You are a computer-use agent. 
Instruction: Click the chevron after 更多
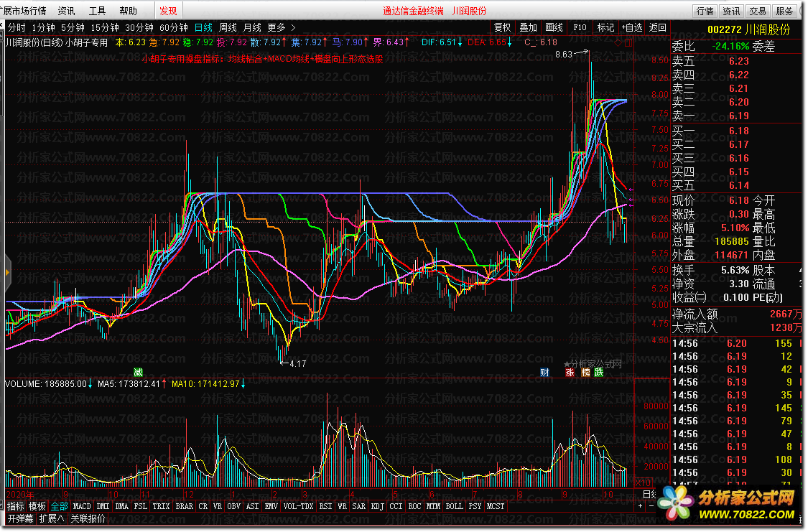click(x=293, y=28)
